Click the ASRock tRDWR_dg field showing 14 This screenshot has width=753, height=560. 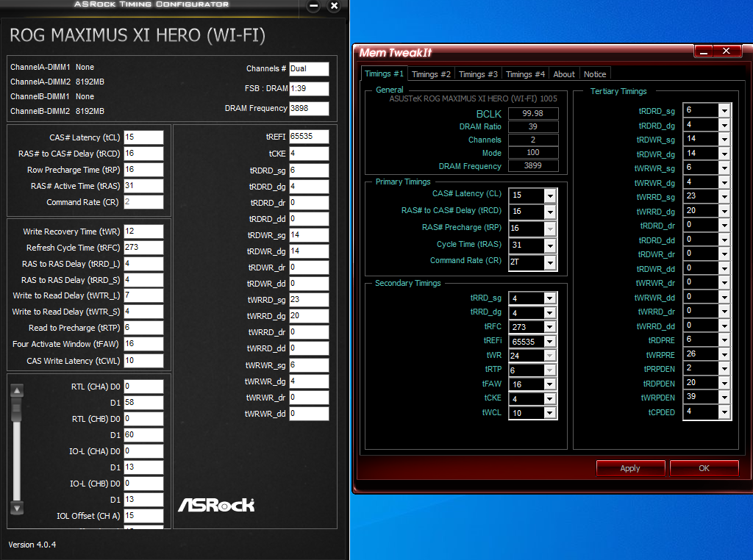click(x=309, y=251)
